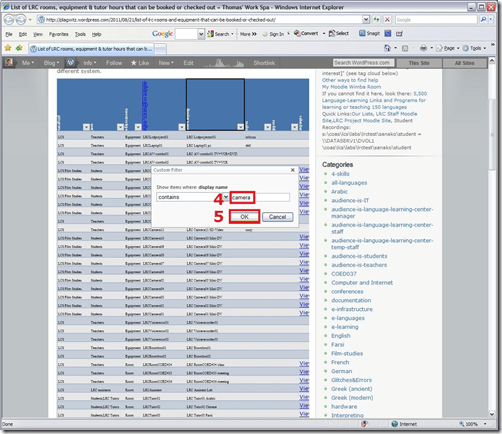
Task: Click the Film-studies category link
Action: coord(347,353)
